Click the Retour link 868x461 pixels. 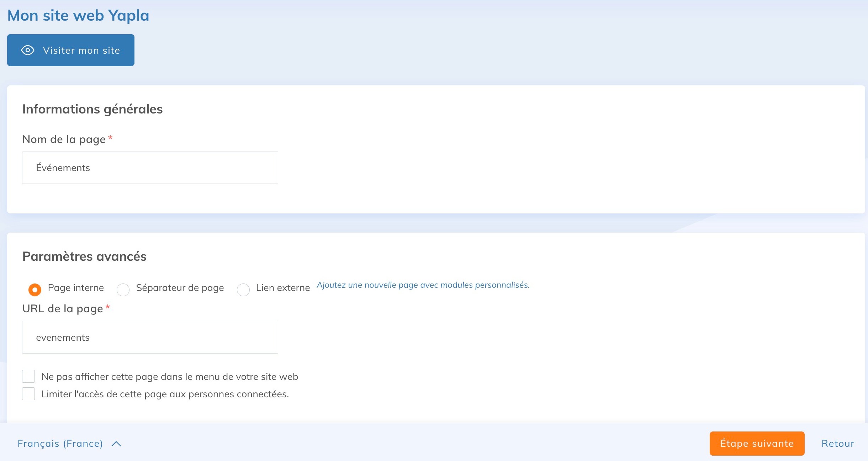pyautogui.click(x=837, y=444)
